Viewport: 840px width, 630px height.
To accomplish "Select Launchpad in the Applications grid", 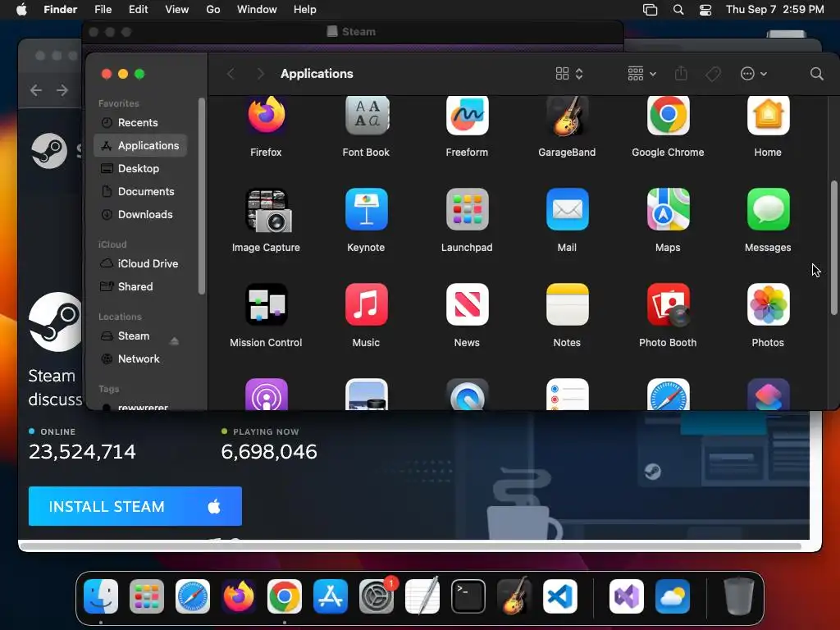I will click(467, 209).
